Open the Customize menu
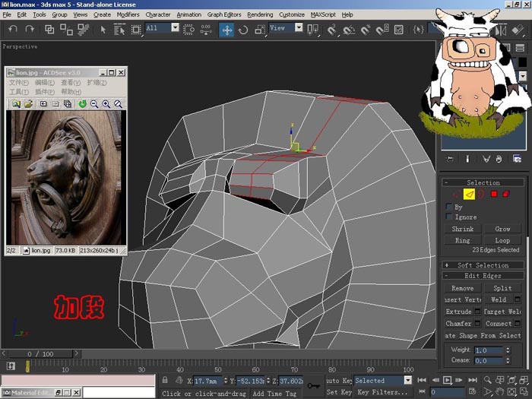This screenshot has width=532, height=399. (x=291, y=14)
